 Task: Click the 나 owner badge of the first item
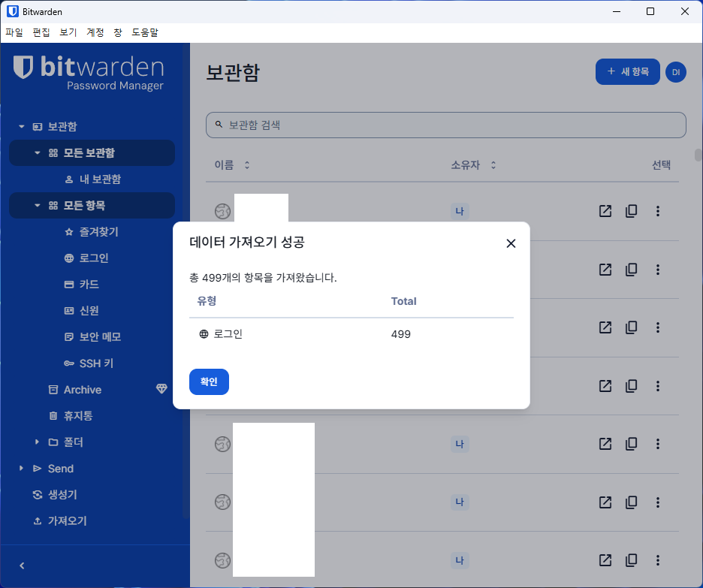tap(460, 211)
